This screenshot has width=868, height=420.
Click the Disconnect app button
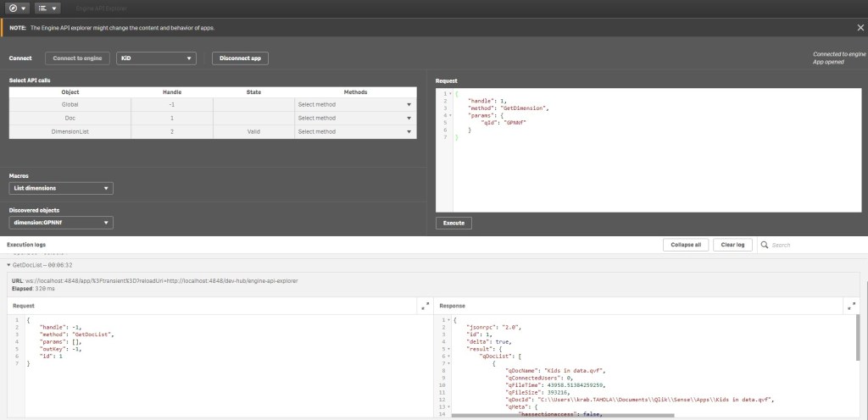pos(240,58)
